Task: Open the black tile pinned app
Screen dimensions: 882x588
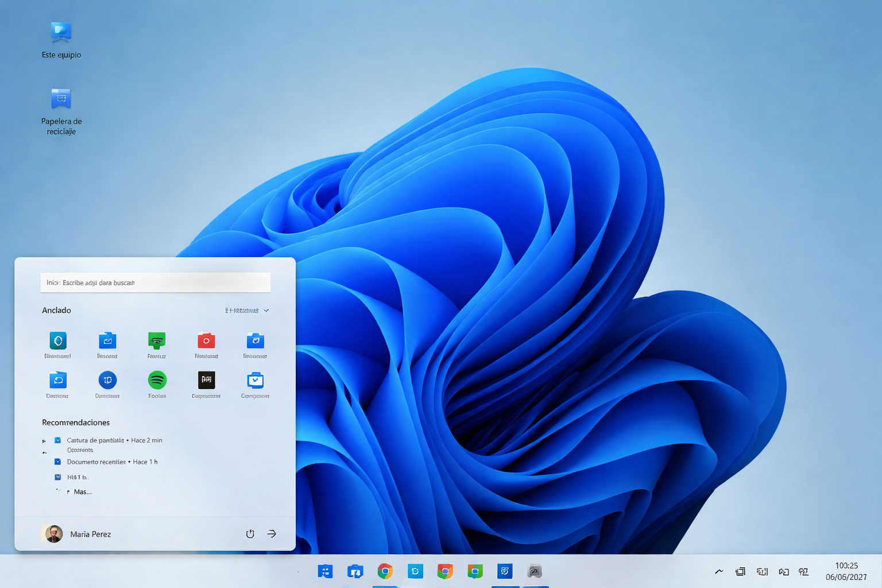Action: pyautogui.click(x=206, y=380)
